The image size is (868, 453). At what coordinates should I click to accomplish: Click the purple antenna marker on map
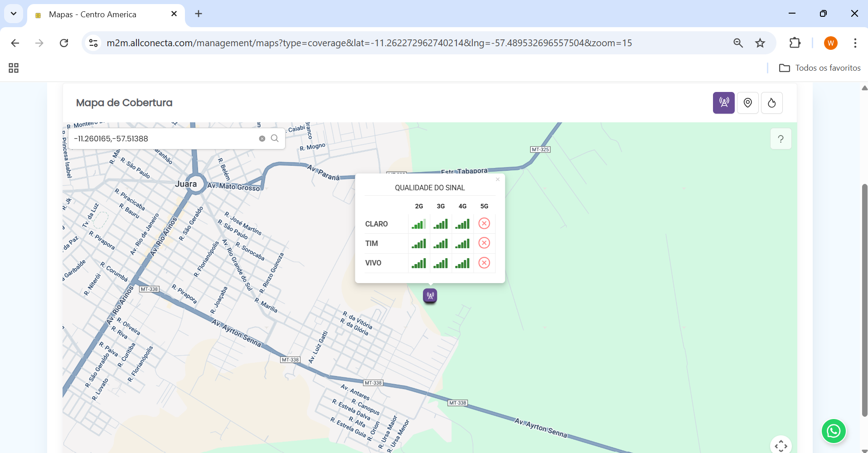430,296
